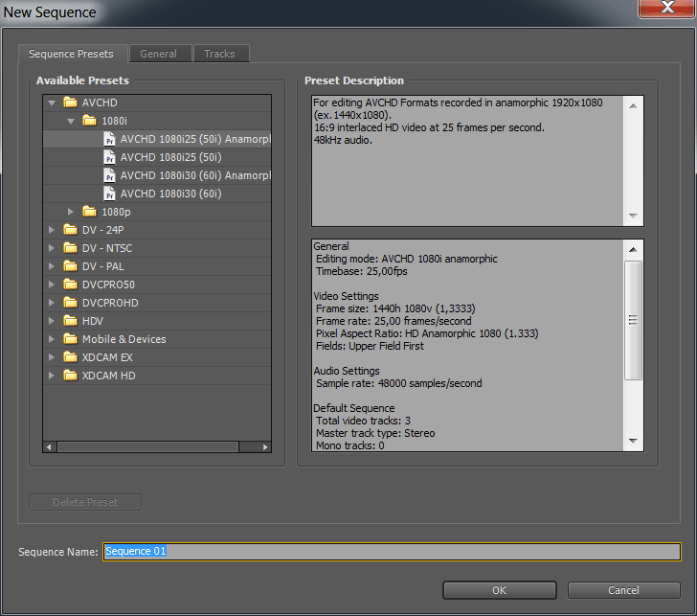Click the 1080p folder icon
Image resolution: width=697 pixels, height=616 pixels.
89,212
